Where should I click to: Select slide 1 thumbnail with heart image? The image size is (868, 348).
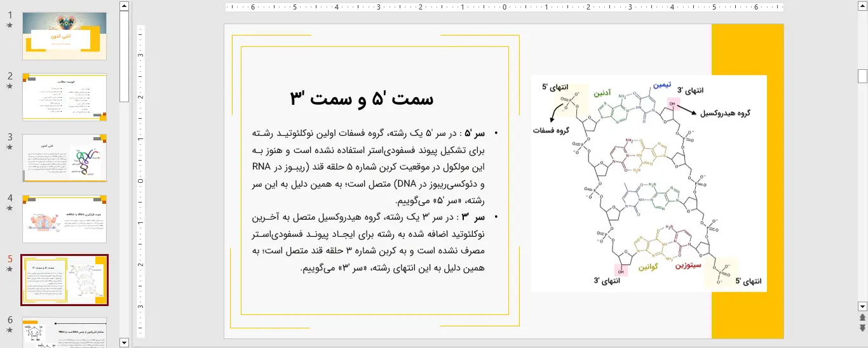[x=64, y=36]
